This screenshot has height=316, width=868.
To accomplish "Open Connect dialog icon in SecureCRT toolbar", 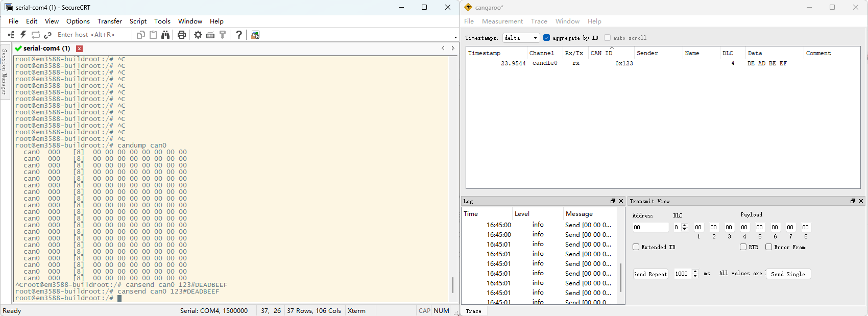I will click(11, 35).
